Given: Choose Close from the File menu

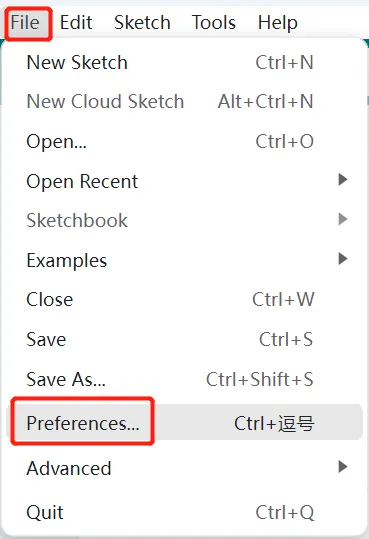Looking at the screenshot, I should pyautogui.click(x=184, y=299).
